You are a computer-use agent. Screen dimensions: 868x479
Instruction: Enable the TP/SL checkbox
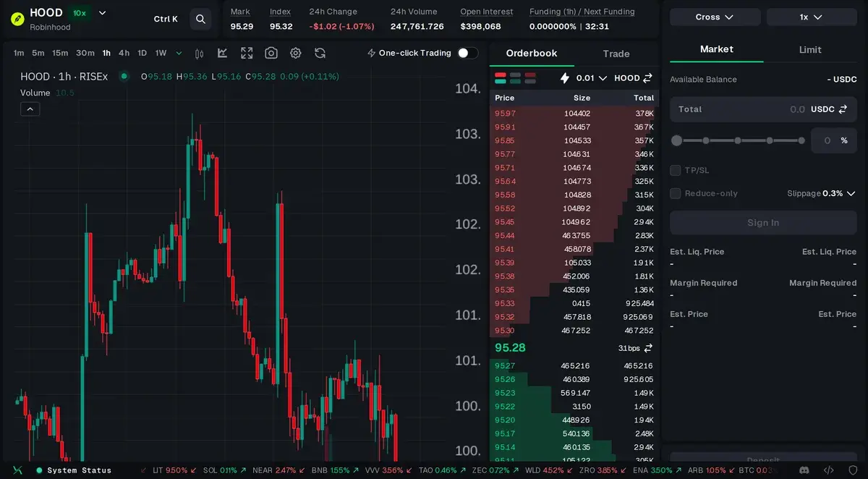[x=675, y=170]
